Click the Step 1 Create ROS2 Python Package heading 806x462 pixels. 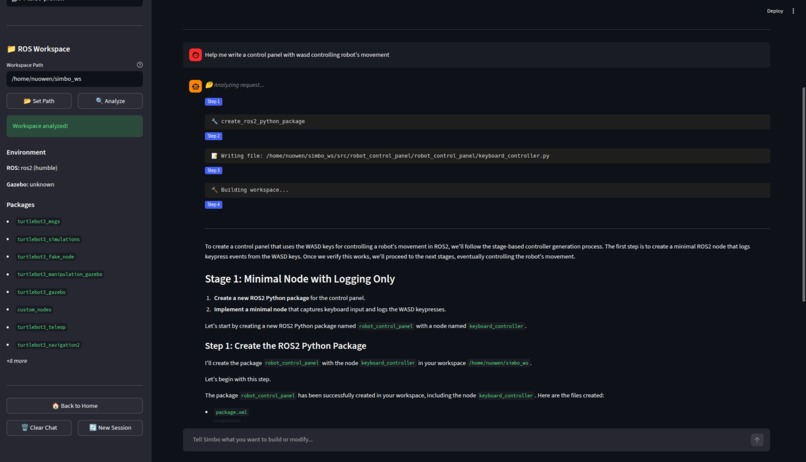[x=285, y=346]
